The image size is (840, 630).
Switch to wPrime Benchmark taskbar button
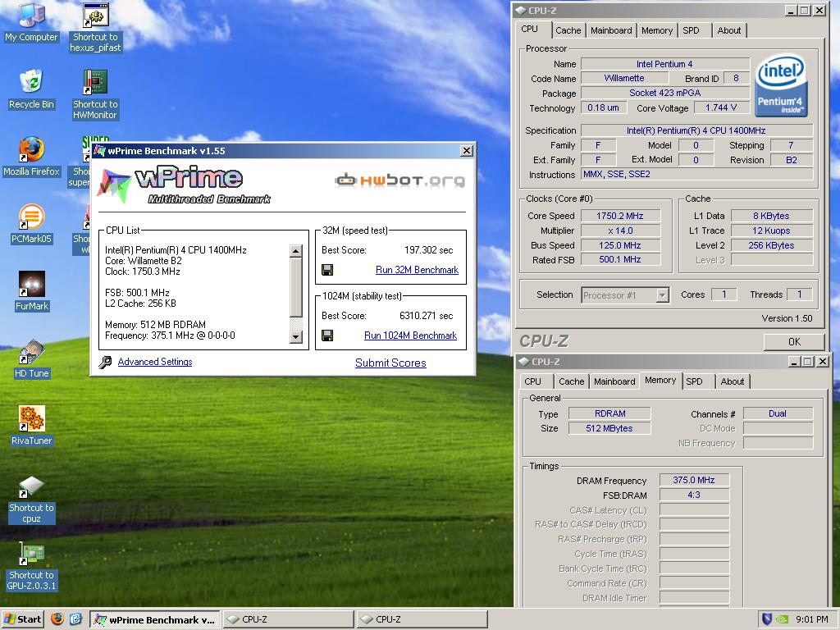pos(154,619)
